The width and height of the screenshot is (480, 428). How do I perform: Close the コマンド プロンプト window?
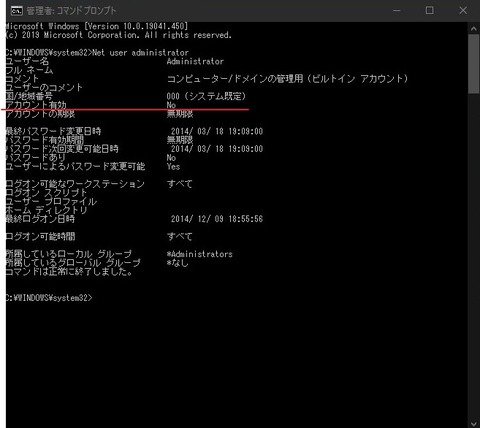[x=463, y=11]
